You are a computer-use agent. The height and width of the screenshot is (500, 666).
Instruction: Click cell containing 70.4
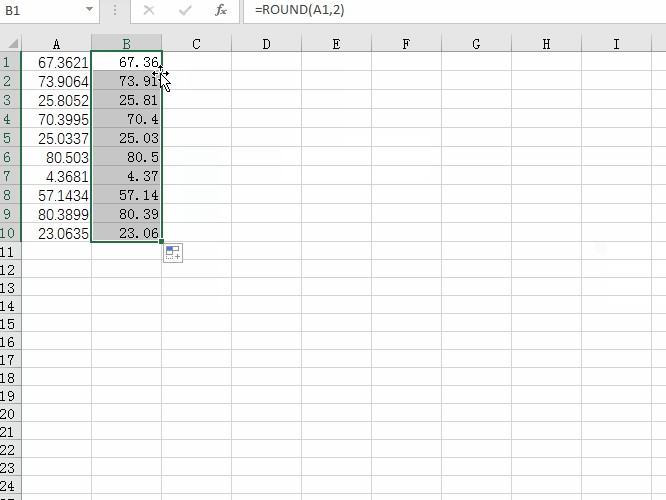(x=126, y=119)
